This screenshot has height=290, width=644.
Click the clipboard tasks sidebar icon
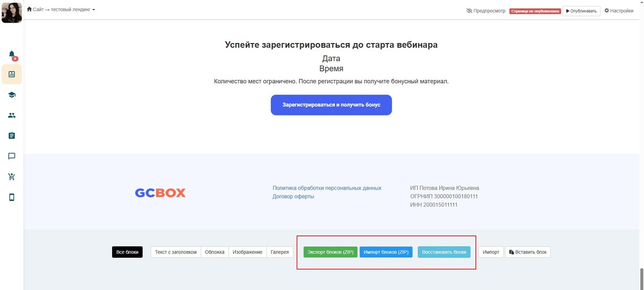coord(12,136)
